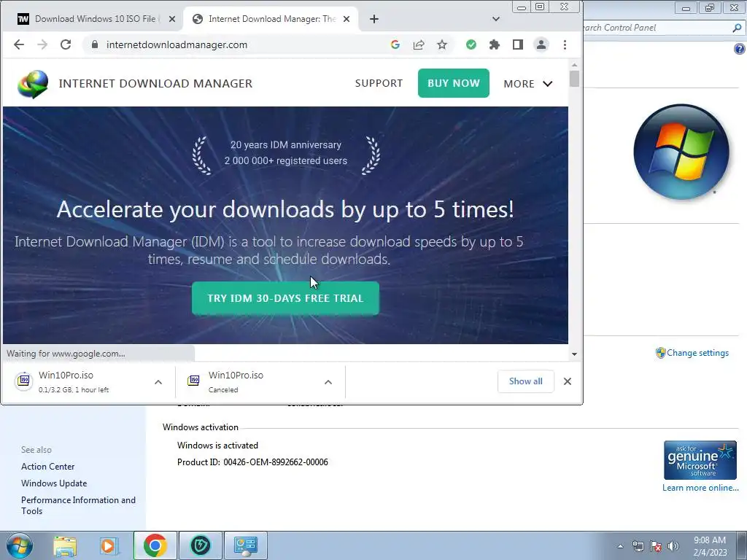Reload the page with the refresh icon
Screen dimensions: 747x560
tap(66, 44)
